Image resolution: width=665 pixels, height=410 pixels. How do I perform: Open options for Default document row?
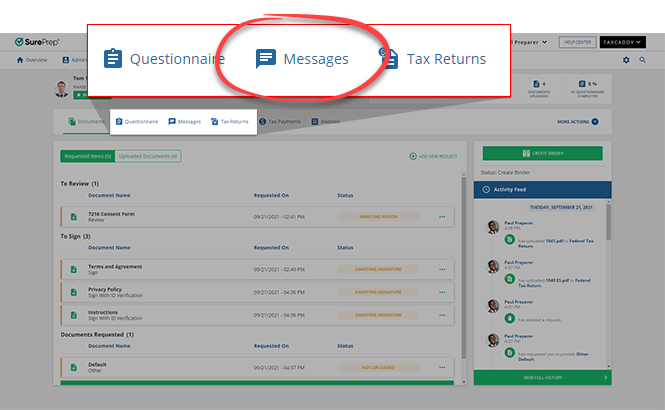pos(442,368)
